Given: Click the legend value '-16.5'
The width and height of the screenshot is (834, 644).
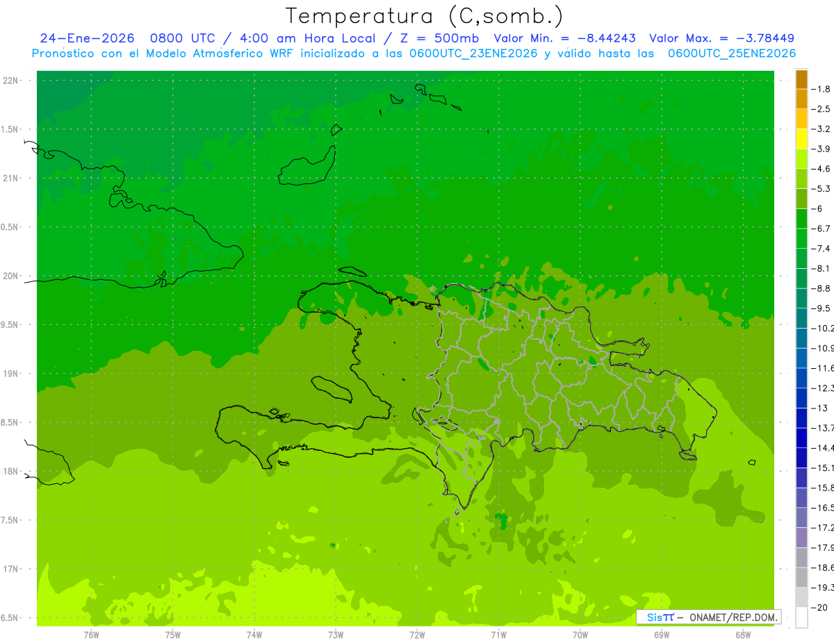Looking at the screenshot, I should tap(824, 508).
